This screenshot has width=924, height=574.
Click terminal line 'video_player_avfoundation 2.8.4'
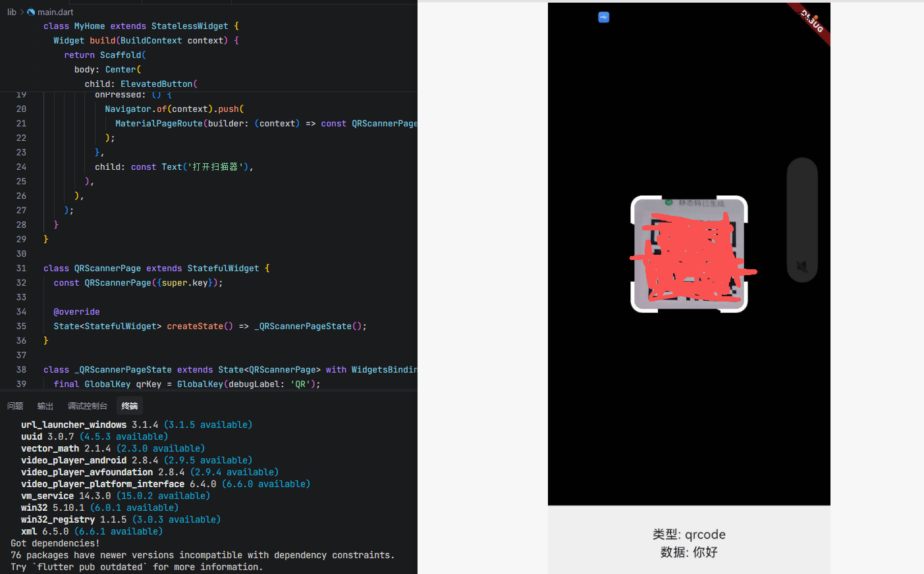pyautogui.click(x=149, y=473)
